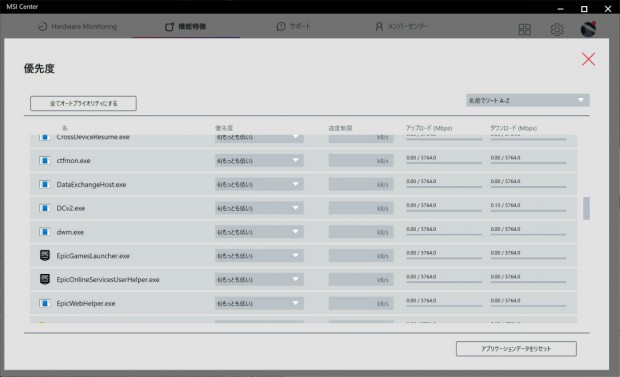Open priority dropdown for EpicWebHelper.exe
Image resolution: width=620 pixels, height=377 pixels.
[259, 303]
